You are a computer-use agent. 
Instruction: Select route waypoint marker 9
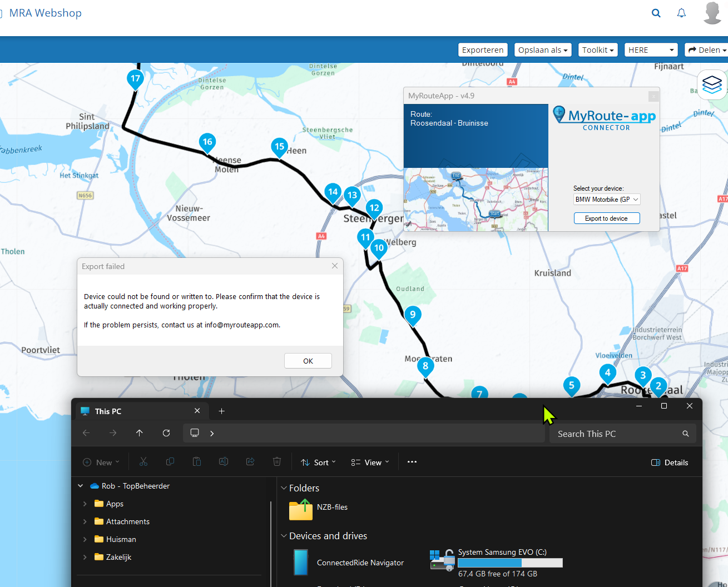(x=413, y=315)
